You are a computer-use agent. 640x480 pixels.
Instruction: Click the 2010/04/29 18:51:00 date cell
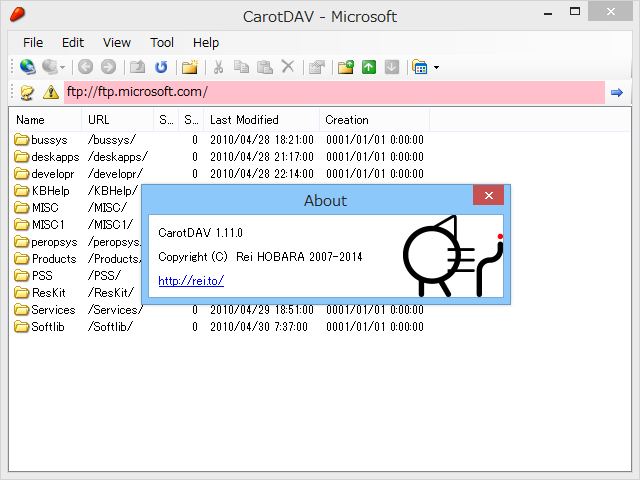[x=262, y=310]
